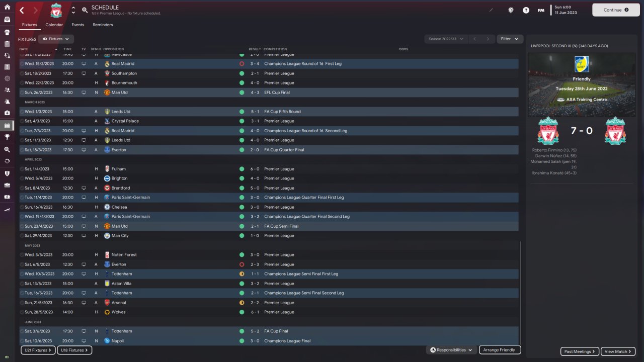The width and height of the screenshot is (644, 362).
Task: Expand the Filter dropdown
Action: (x=510, y=39)
